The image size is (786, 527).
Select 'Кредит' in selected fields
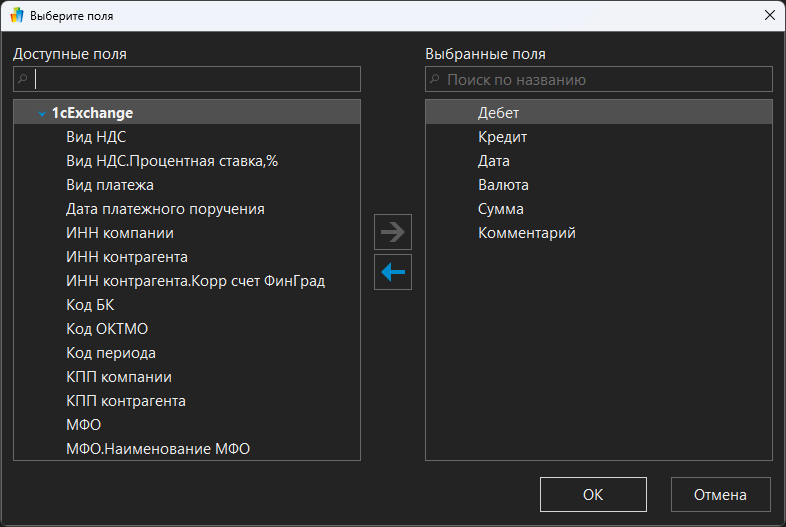click(x=502, y=137)
